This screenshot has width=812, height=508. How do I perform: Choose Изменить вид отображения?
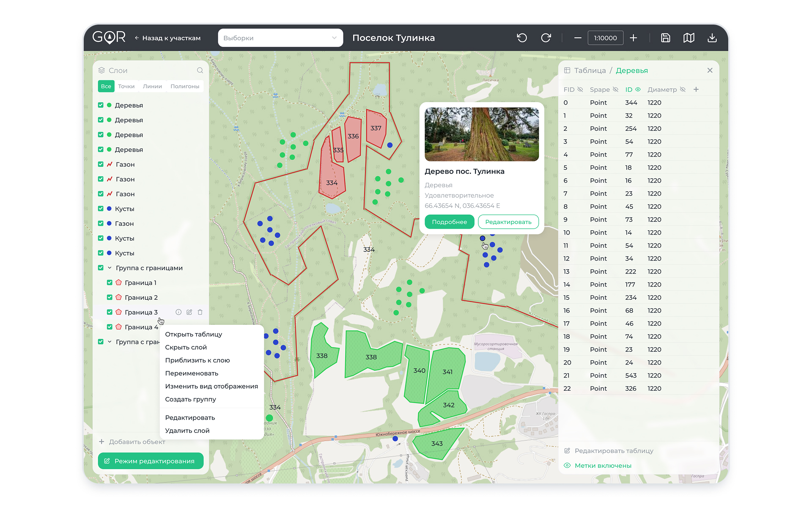[211, 386]
